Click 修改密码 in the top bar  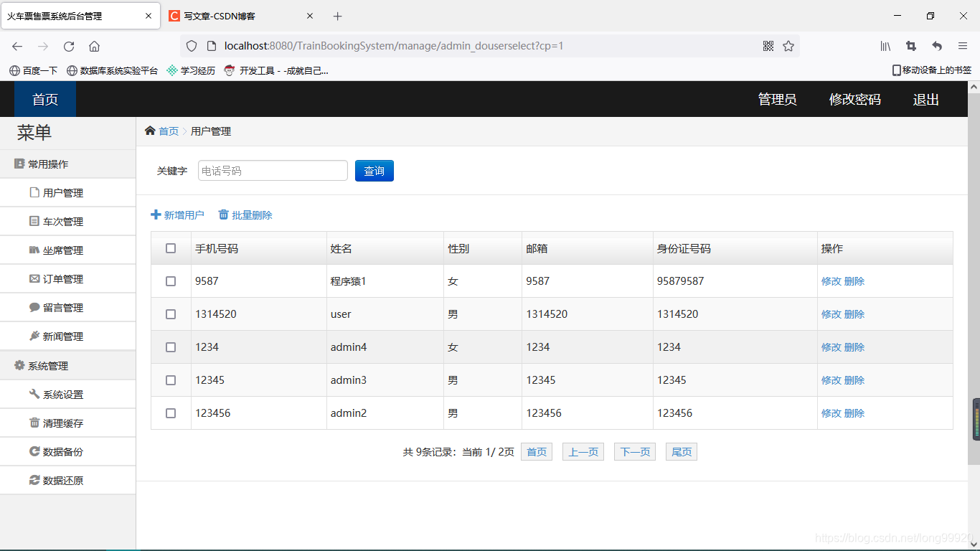click(x=854, y=100)
